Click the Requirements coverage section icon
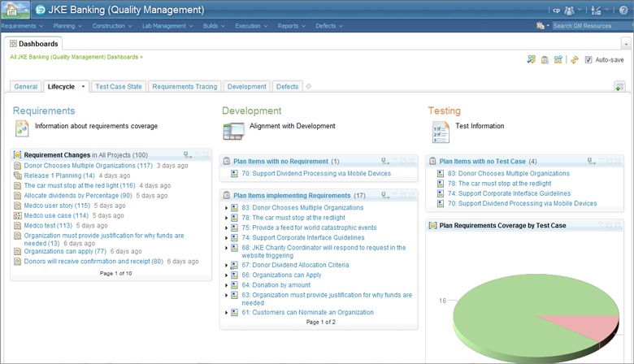Screen dimensions: 634x364 tap(22, 128)
